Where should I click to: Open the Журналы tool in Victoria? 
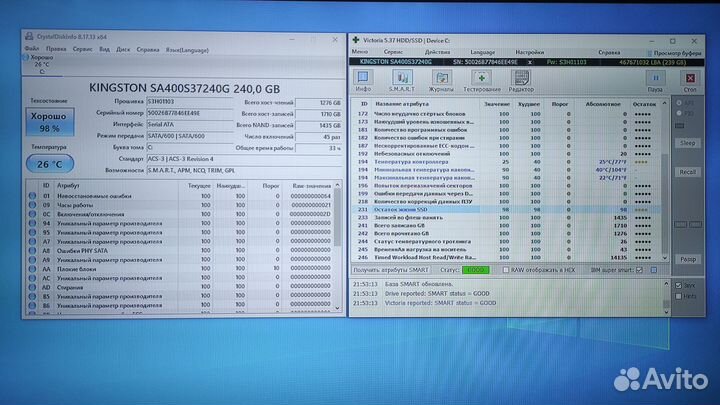tap(441, 81)
